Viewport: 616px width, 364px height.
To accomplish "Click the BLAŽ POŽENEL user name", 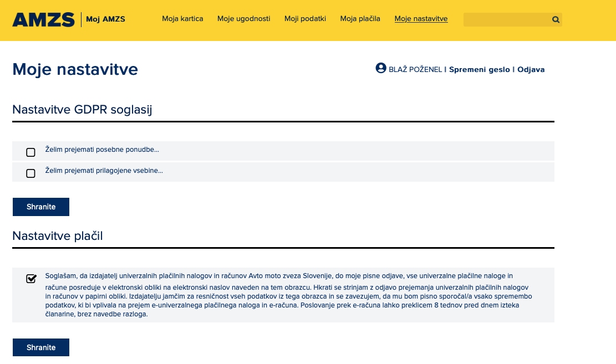I will pos(415,70).
